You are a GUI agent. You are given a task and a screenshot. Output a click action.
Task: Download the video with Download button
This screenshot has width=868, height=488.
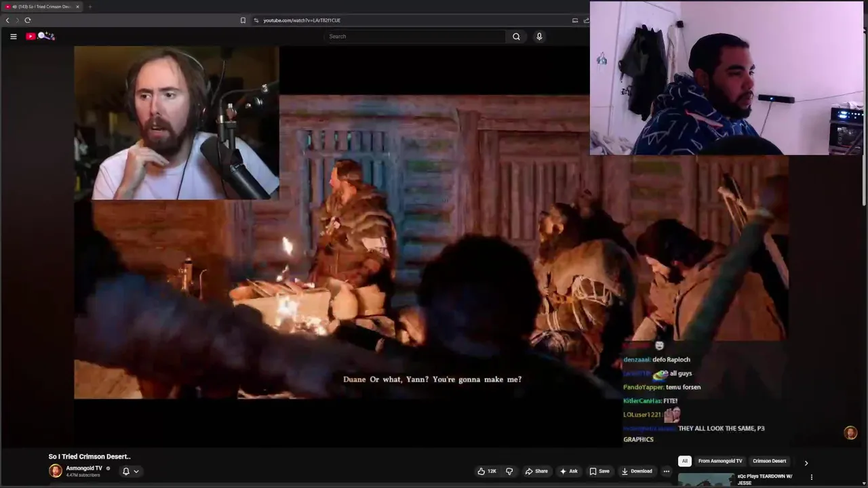pos(637,471)
